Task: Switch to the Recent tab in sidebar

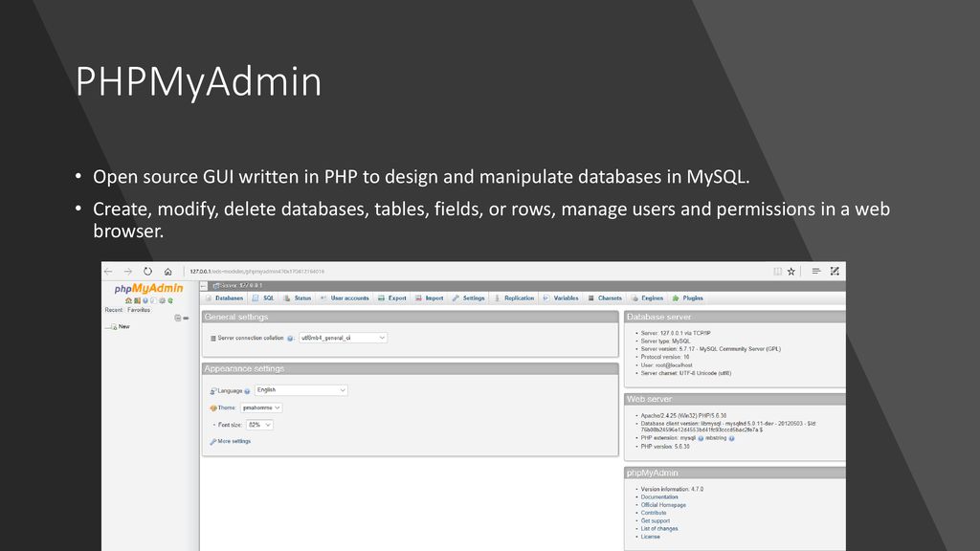Action: pyautogui.click(x=114, y=310)
